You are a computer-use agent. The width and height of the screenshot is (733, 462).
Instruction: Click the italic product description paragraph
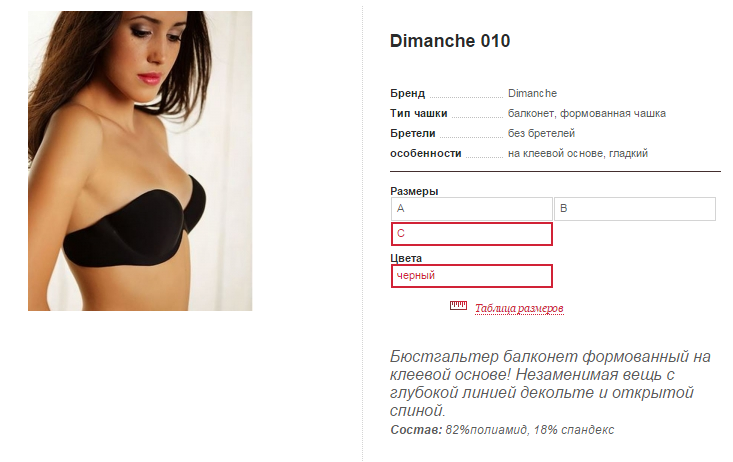coord(550,383)
